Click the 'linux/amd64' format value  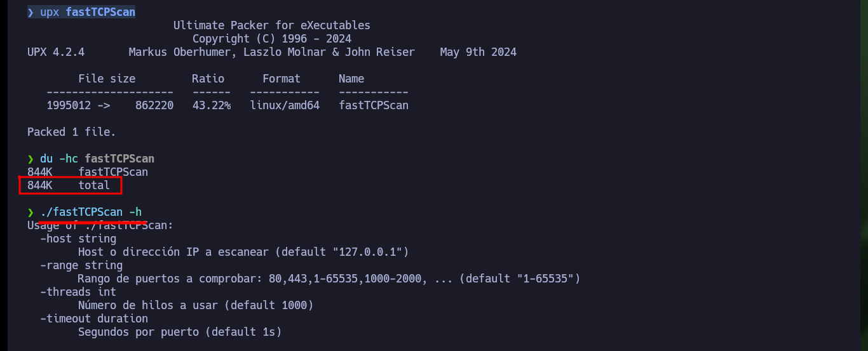pyautogui.click(x=285, y=105)
